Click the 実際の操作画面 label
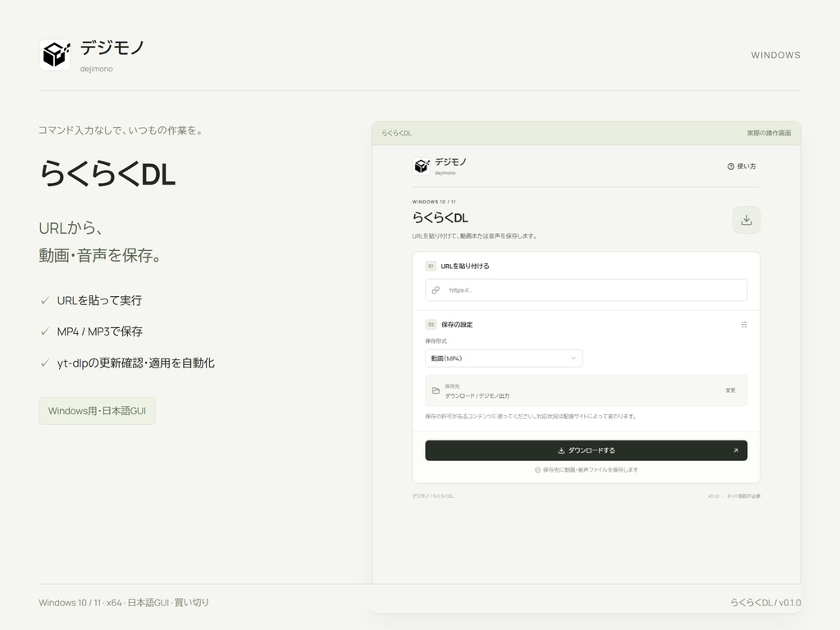This screenshot has height=630, width=840. coord(769,134)
